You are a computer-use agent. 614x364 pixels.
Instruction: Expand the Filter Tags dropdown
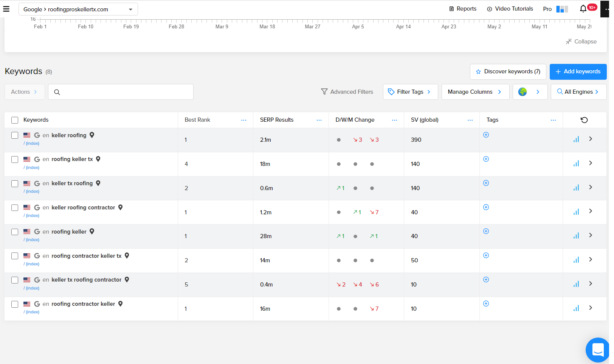tap(410, 92)
